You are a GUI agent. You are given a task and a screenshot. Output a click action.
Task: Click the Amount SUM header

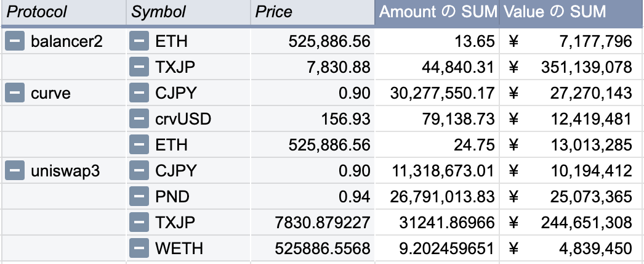point(437,12)
